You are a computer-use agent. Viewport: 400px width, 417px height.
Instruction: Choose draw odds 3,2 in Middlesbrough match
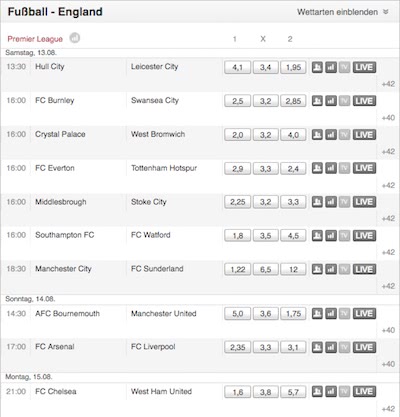(x=265, y=202)
